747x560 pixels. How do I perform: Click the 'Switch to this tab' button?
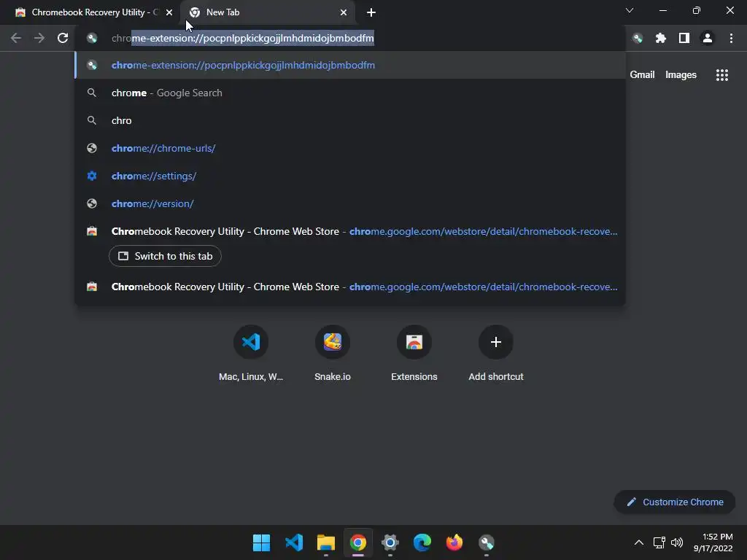tap(165, 256)
